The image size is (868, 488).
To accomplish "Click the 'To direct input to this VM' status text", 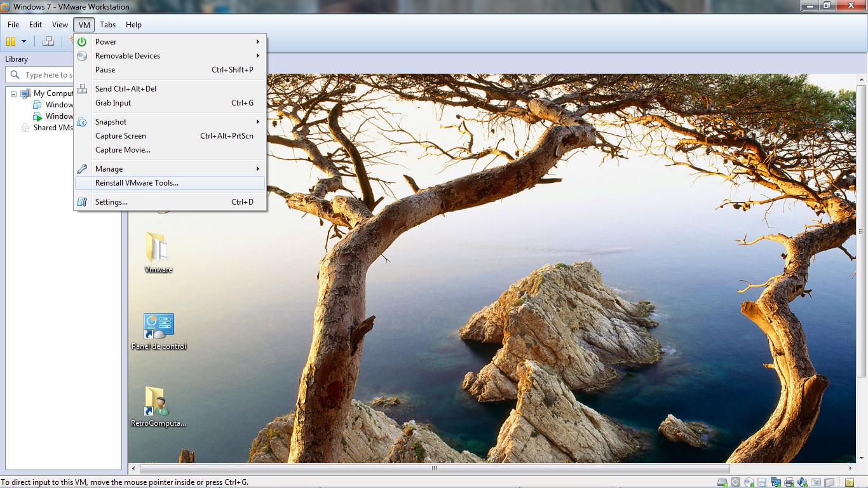I will (x=124, y=482).
